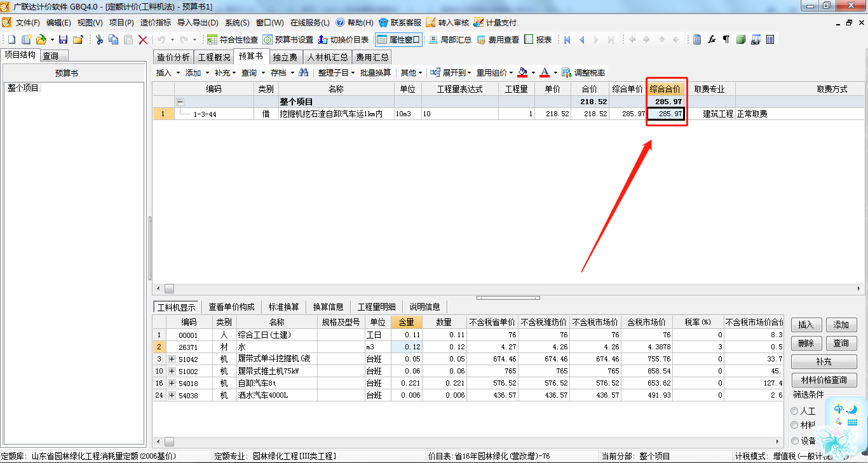Open the 文件(F) menu

pos(28,22)
